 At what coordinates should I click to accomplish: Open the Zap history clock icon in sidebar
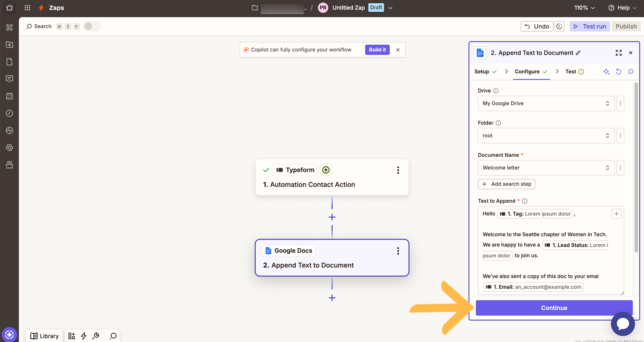9,113
